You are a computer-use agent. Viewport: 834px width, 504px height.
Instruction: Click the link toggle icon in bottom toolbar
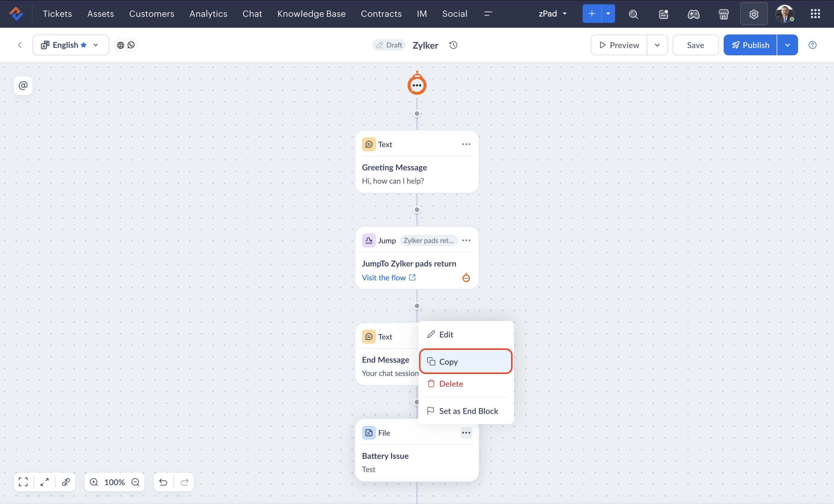click(x=66, y=482)
